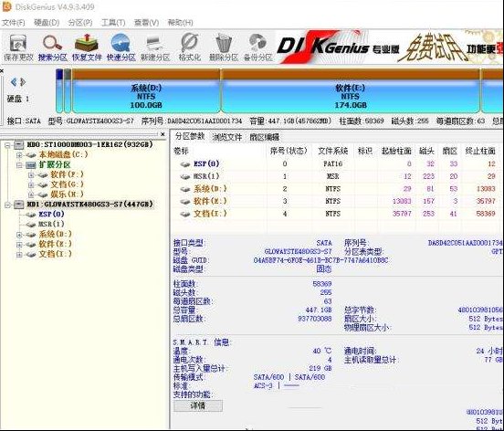Open the 硬盘(D) menu
This screenshot has height=431, width=504.
click(47, 23)
